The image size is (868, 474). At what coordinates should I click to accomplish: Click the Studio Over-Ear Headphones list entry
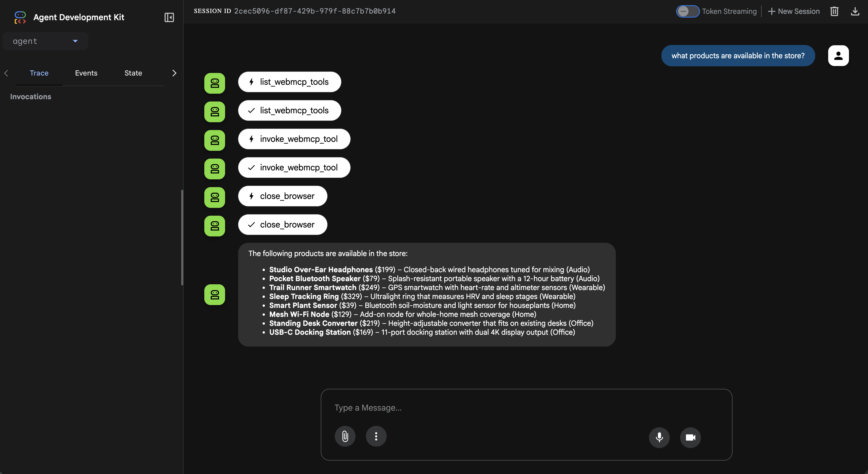point(429,270)
